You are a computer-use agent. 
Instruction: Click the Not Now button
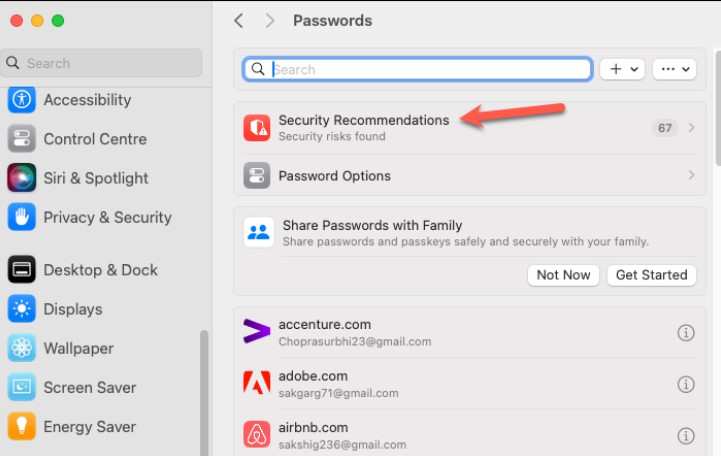pos(563,275)
